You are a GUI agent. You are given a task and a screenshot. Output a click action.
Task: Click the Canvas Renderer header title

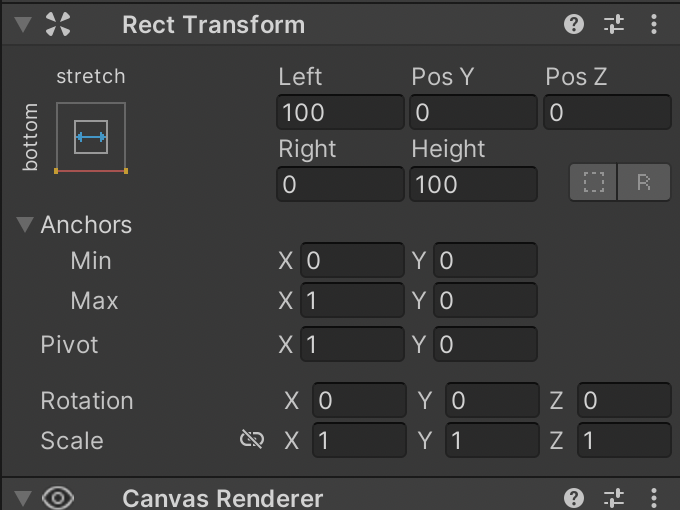click(x=222, y=499)
